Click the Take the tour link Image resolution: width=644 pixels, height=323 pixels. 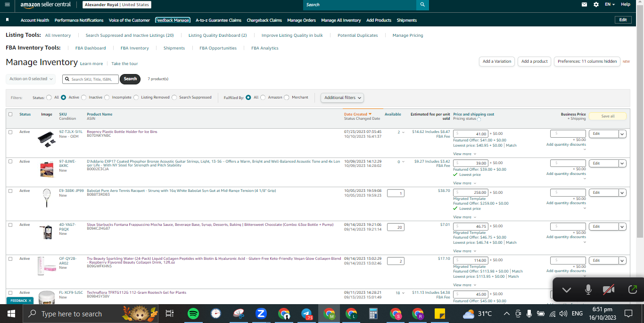pos(124,64)
